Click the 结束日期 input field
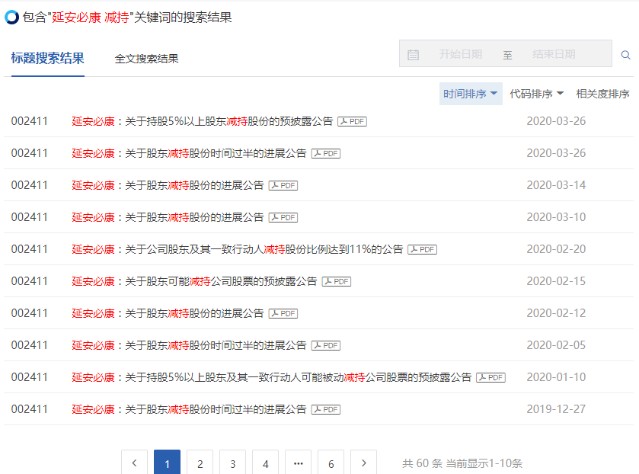 (x=553, y=54)
